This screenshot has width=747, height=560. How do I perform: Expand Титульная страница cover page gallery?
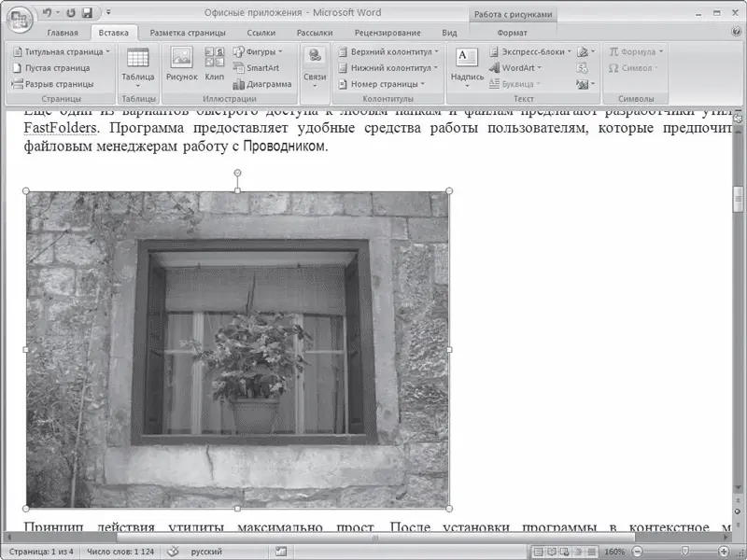point(61,51)
